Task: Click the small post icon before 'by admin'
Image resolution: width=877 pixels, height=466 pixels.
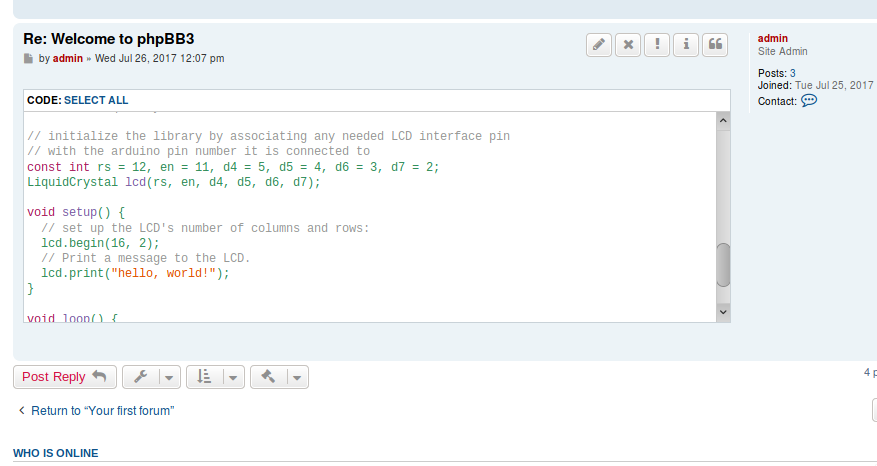Action: [28, 59]
